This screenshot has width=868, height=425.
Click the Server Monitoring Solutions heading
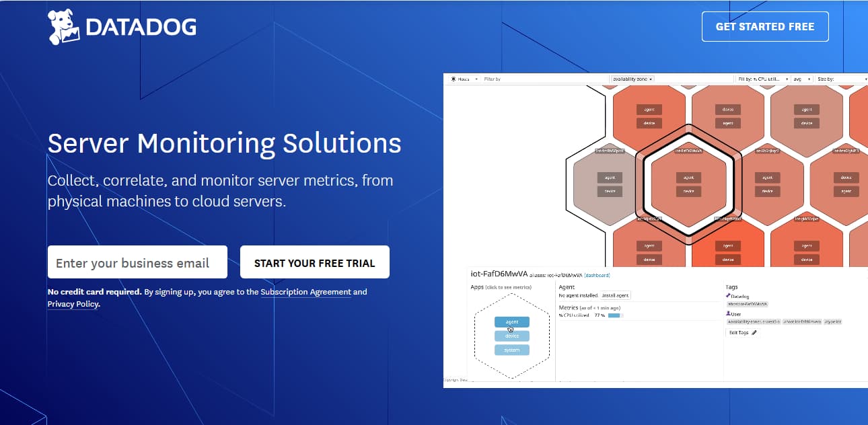click(x=224, y=143)
